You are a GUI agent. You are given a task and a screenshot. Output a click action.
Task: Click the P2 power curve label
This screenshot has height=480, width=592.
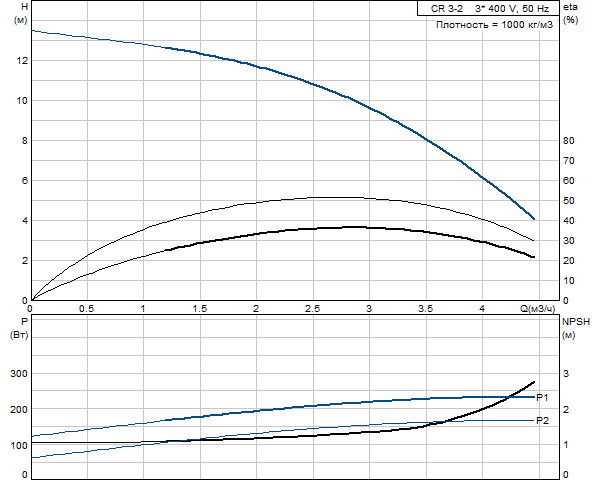(x=543, y=420)
